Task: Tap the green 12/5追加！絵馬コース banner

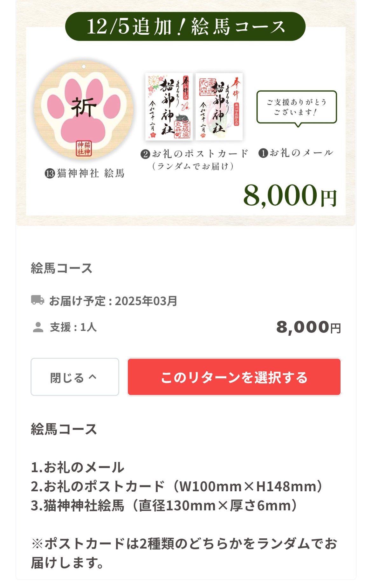Action: click(x=185, y=26)
